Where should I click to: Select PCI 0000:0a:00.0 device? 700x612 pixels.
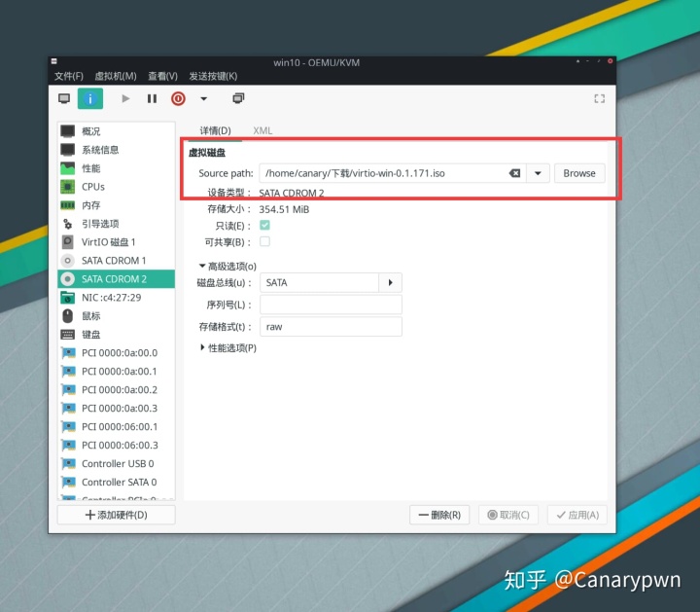pos(116,353)
